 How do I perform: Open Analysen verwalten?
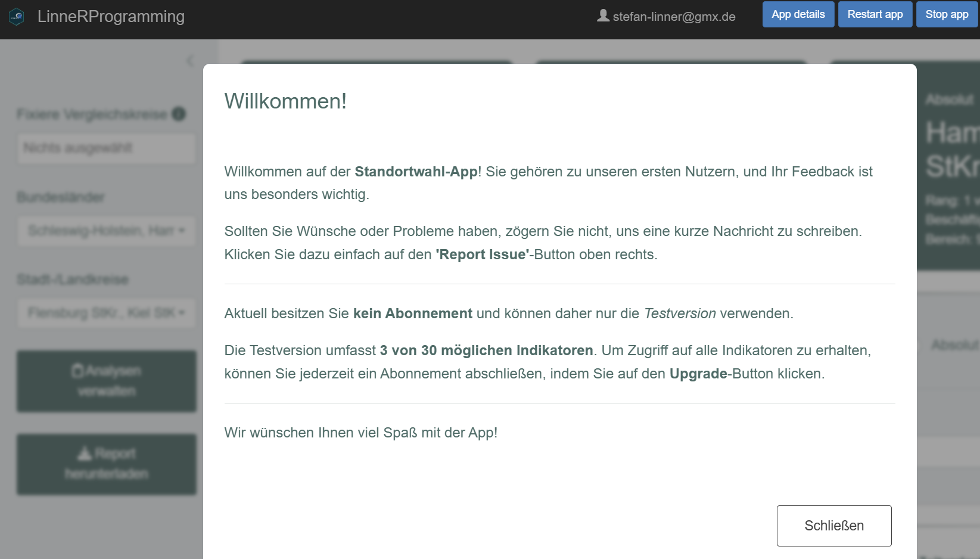pos(106,381)
